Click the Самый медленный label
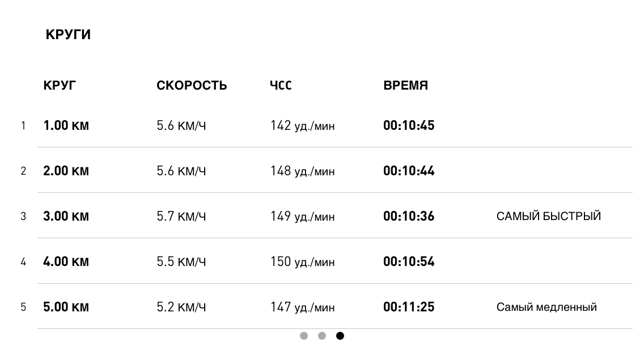This screenshot has width=644, height=363. pos(546,307)
